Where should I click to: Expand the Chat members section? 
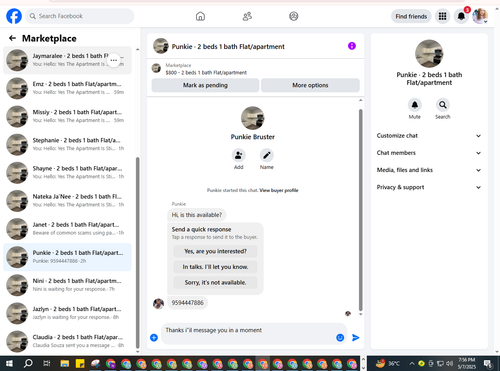429,153
